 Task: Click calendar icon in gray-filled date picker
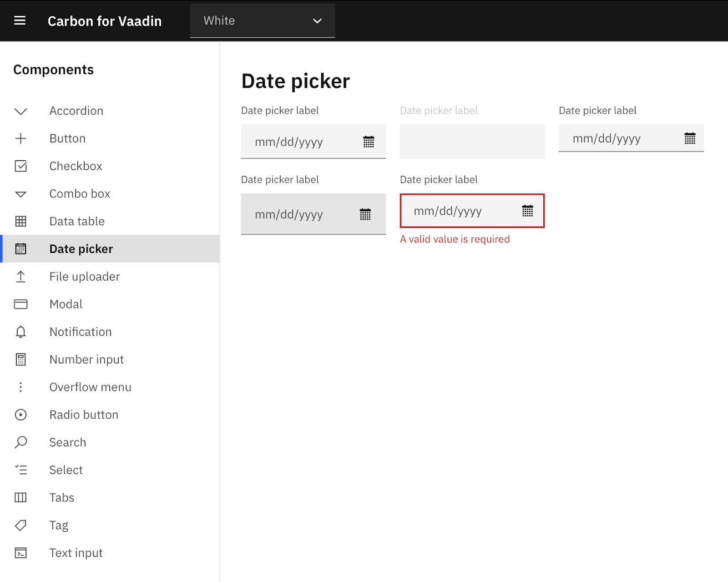365,214
